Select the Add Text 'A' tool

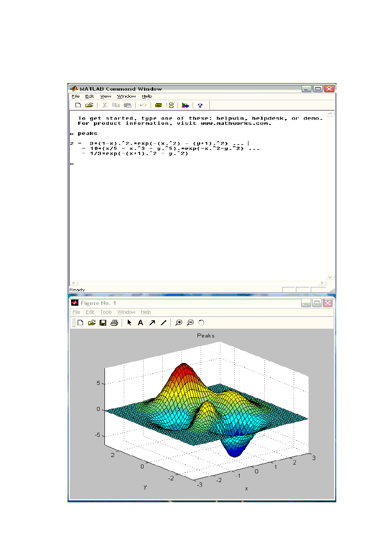click(140, 323)
